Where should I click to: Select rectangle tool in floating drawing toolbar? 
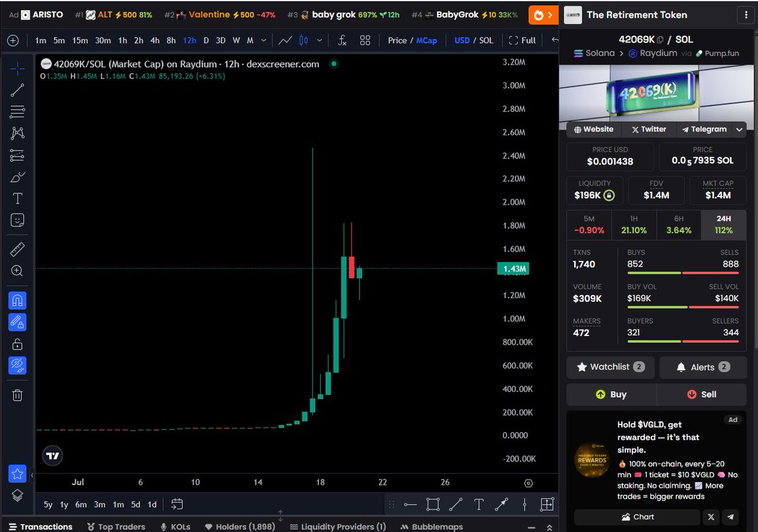point(433,504)
